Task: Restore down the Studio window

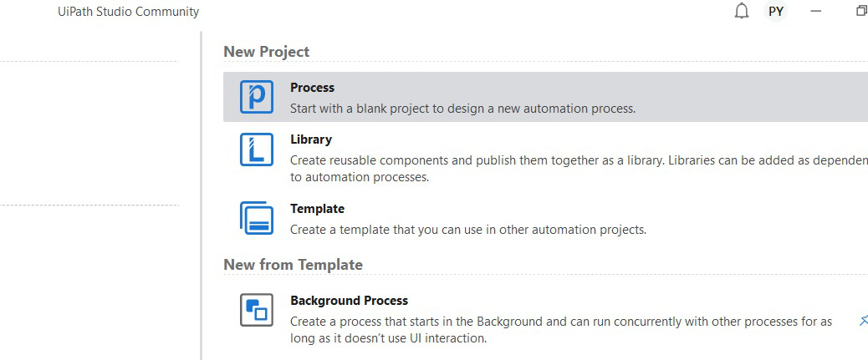Action: pos(860,12)
